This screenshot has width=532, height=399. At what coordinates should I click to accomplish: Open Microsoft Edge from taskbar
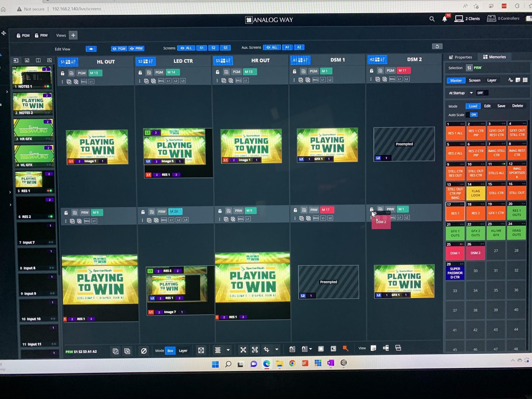pos(267,364)
